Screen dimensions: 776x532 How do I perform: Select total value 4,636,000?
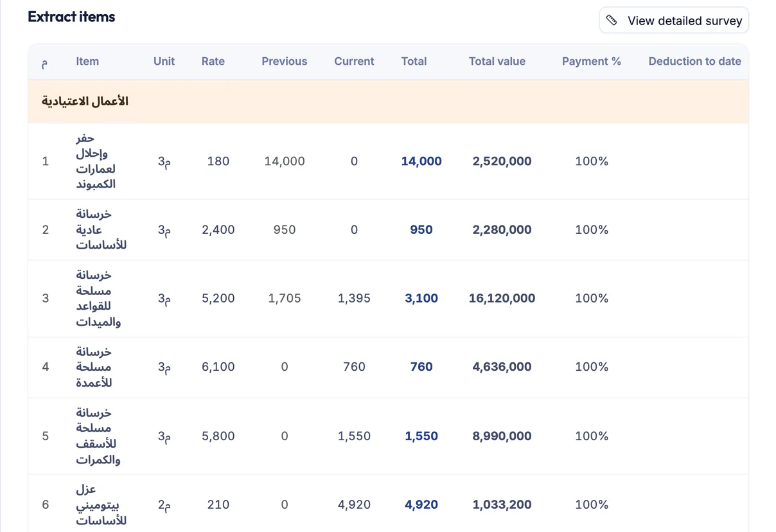502,367
